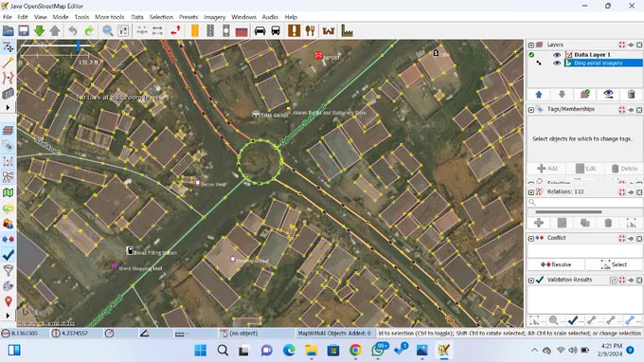
Task: Click the Delete tag button
Action: coord(624,169)
